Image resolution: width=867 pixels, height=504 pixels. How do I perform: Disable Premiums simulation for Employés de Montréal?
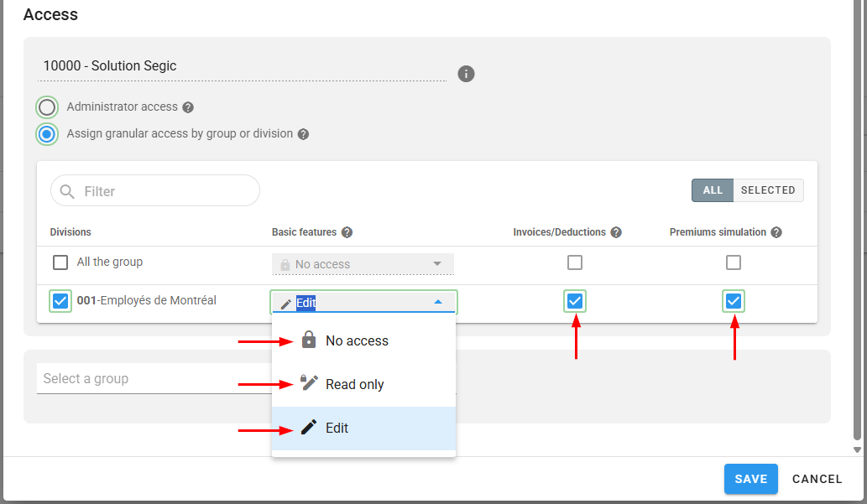(734, 301)
